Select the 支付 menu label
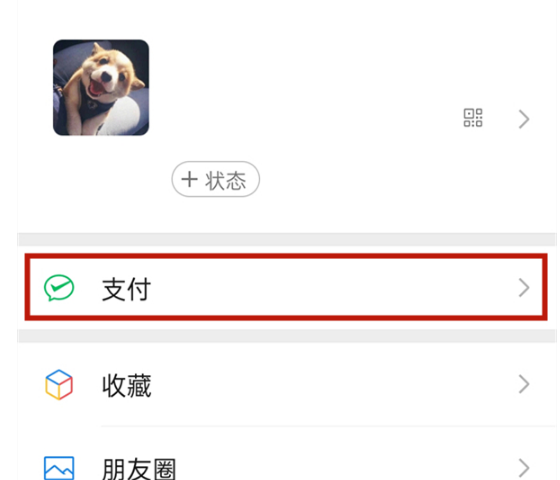This screenshot has width=560, height=480. (x=126, y=289)
